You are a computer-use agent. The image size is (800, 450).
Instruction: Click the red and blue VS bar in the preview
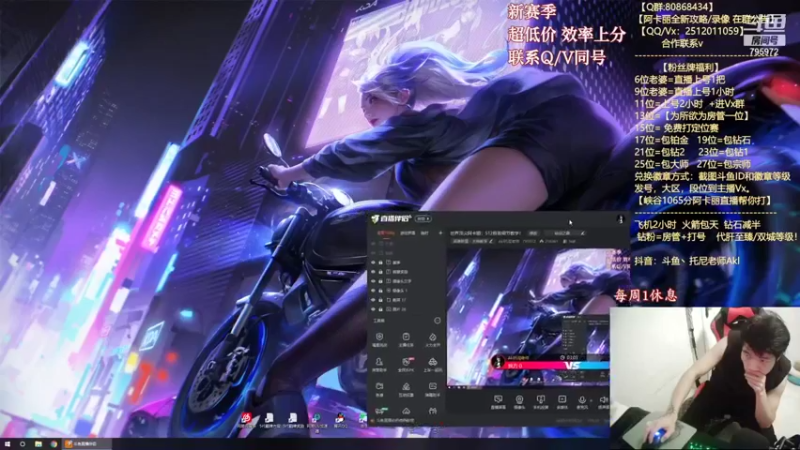click(557, 365)
